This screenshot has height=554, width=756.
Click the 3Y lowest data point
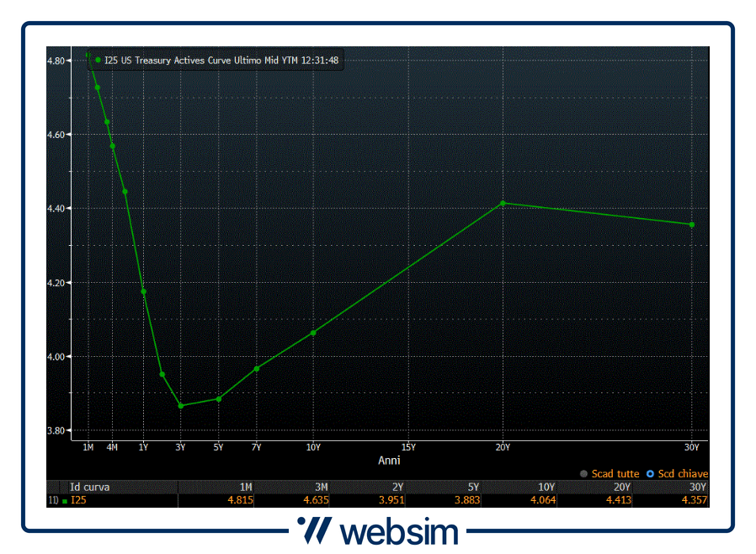pos(180,406)
